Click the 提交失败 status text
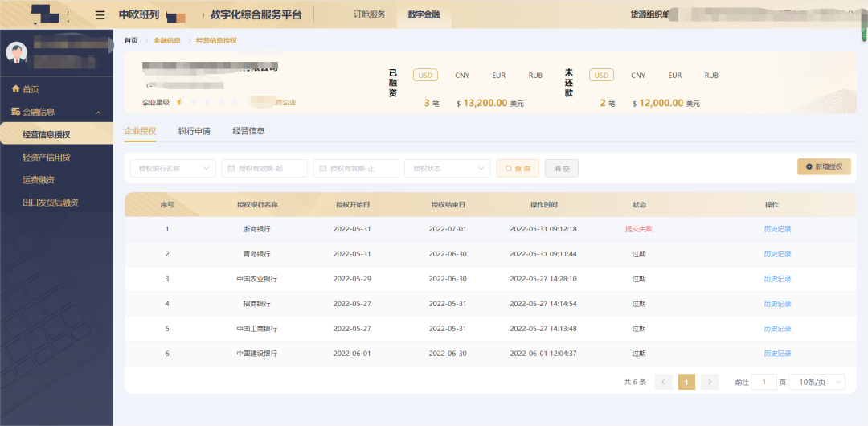Viewport: 868px width, 426px height. [x=639, y=229]
